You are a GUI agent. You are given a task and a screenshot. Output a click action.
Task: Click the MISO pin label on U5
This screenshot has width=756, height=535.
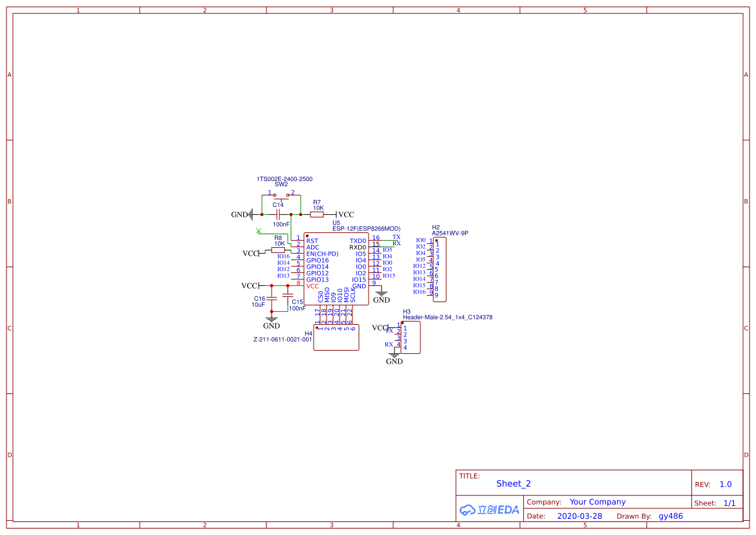coord(327,295)
